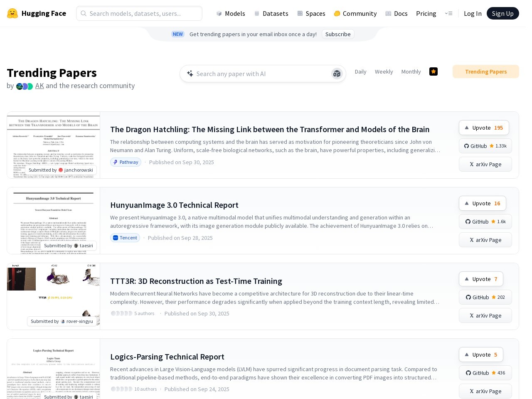
Task: Click the Subscribe button in banner
Action: coord(337,34)
